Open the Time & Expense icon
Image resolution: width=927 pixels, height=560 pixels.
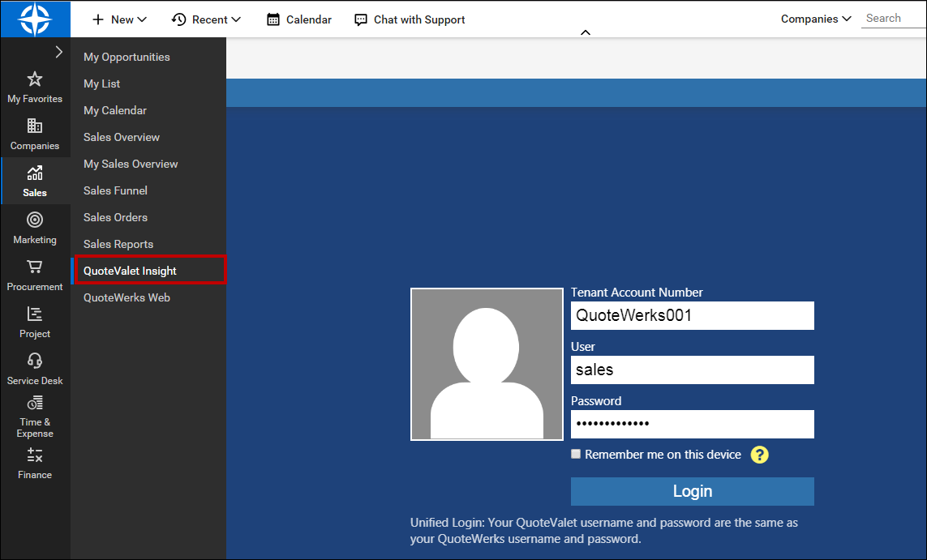pyautogui.click(x=35, y=404)
